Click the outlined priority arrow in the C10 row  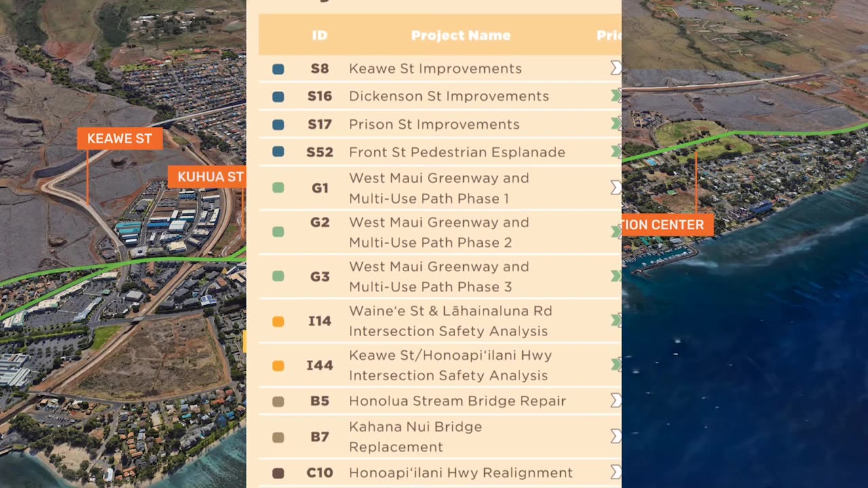(616, 472)
